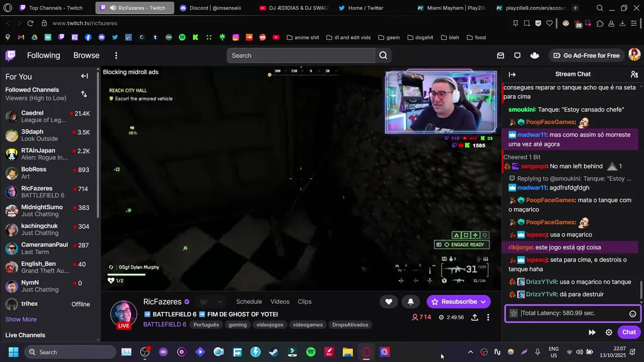This screenshot has width=644, height=362.
Task: Go to the Browse page
Action: (x=87, y=55)
